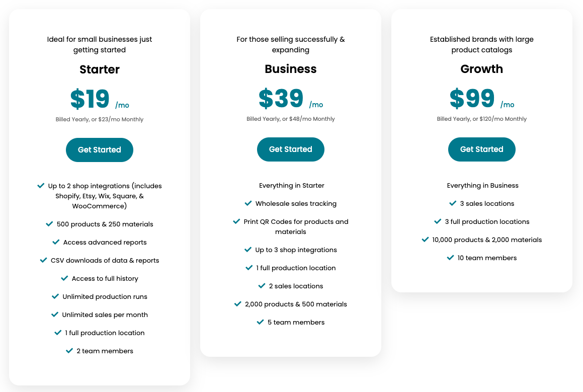Select the checkmark beside "10,000 products & 2,000 materials"
This screenshot has width=583, height=392.
click(x=424, y=240)
